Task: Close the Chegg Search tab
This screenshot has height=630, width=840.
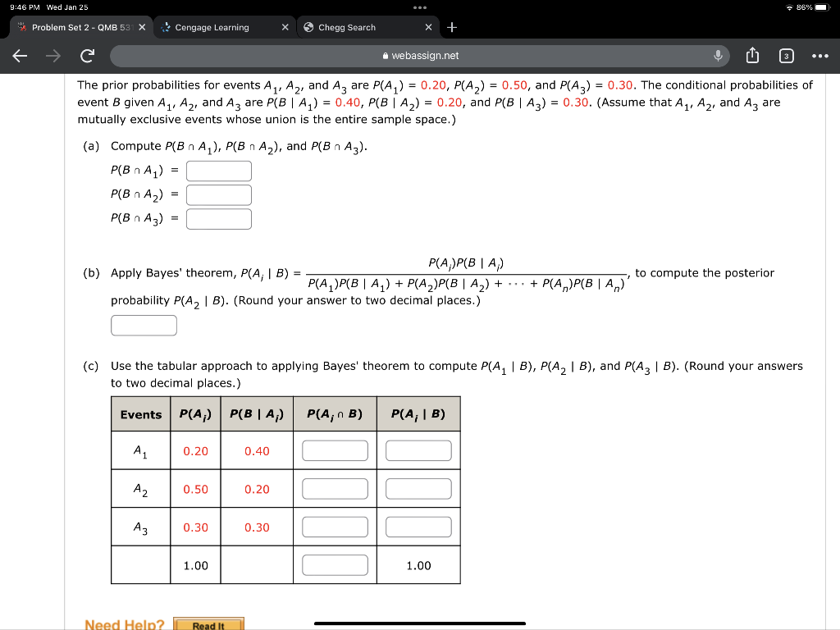Action: click(427, 25)
